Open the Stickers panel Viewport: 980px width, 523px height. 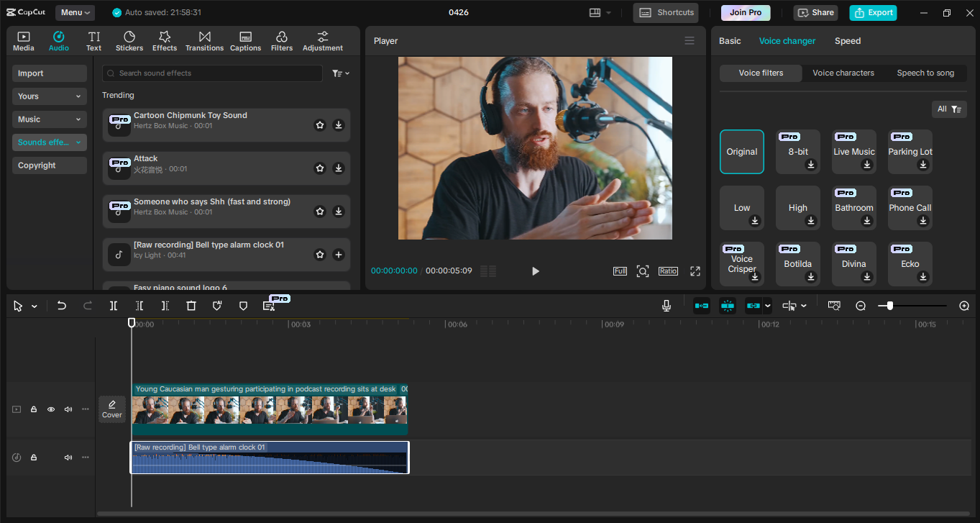pos(129,41)
